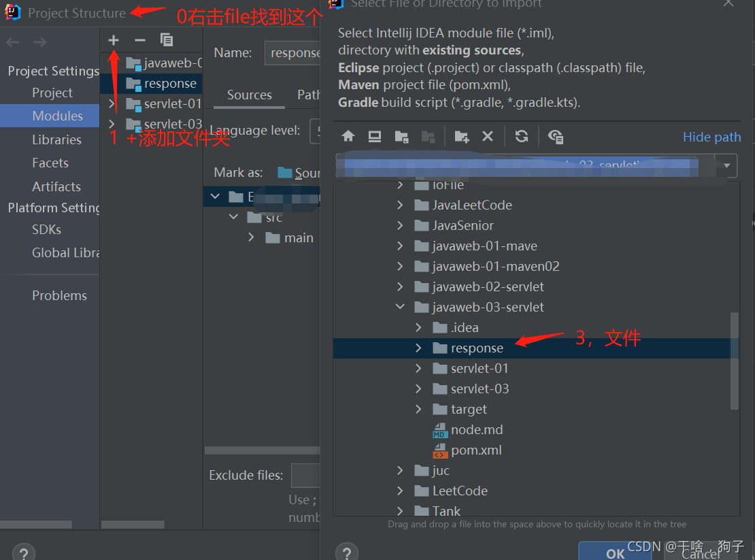Open SDKs platform settings

tap(46, 229)
